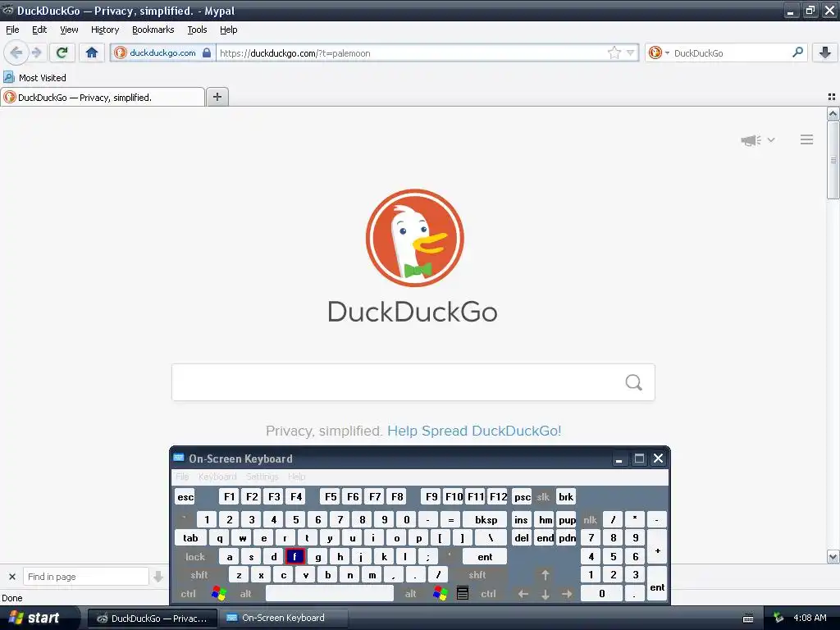Find next match with down arrow

pyautogui.click(x=158, y=577)
